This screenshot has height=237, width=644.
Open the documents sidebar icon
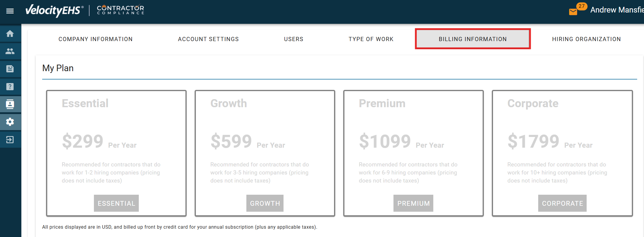[10, 69]
